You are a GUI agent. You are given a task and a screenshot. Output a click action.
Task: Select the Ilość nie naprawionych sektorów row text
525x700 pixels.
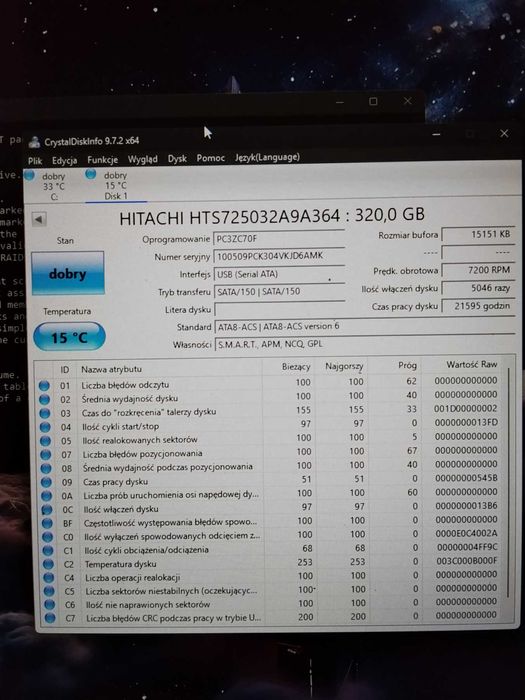(148, 605)
